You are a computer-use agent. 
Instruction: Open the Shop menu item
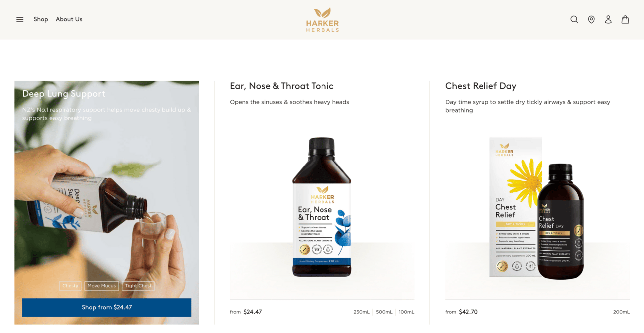coord(41,19)
